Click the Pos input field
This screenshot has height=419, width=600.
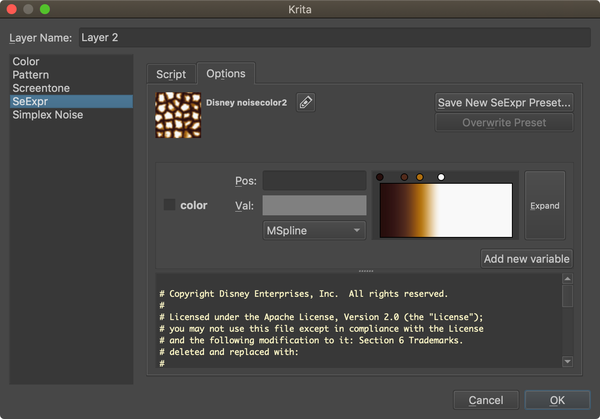pos(314,181)
